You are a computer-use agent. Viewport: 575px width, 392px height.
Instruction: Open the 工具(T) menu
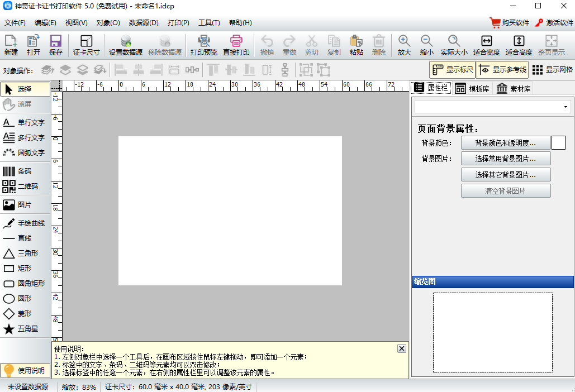point(209,23)
